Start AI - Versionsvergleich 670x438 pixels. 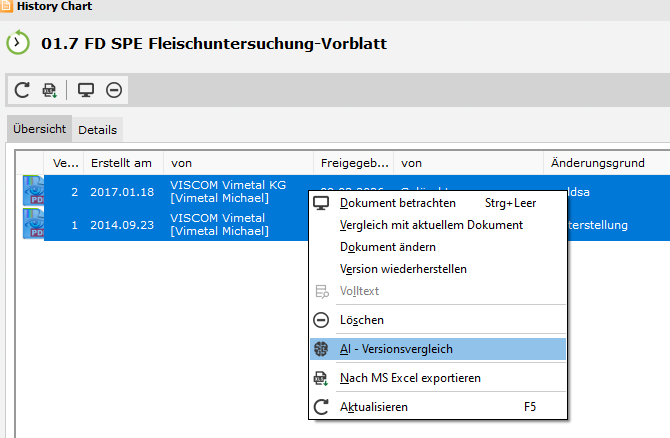click(396, 349)
